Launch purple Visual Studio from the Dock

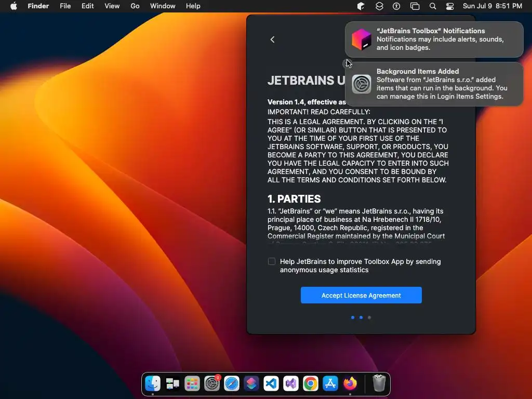[x=291, y=383]
